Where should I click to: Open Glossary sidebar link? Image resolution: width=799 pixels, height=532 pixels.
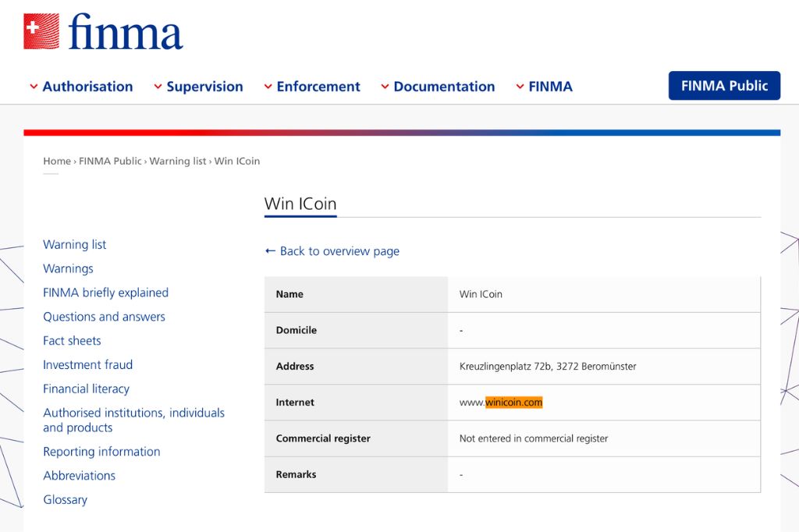click(66, 500)
